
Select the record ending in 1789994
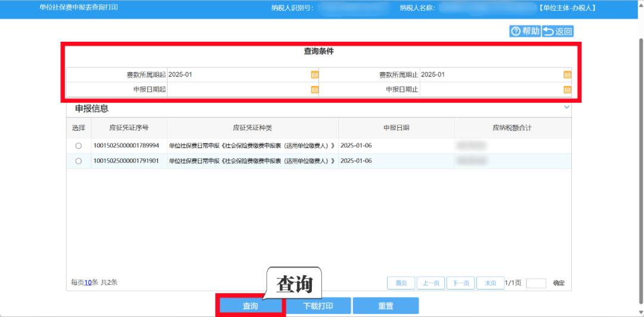click(78, 146)
